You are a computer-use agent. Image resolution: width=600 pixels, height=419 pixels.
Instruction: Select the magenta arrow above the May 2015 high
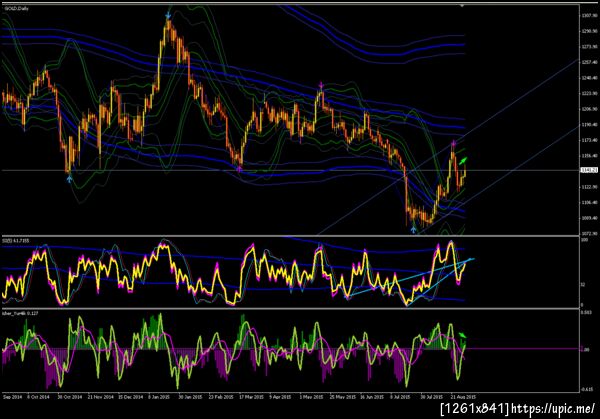[321, 85]
